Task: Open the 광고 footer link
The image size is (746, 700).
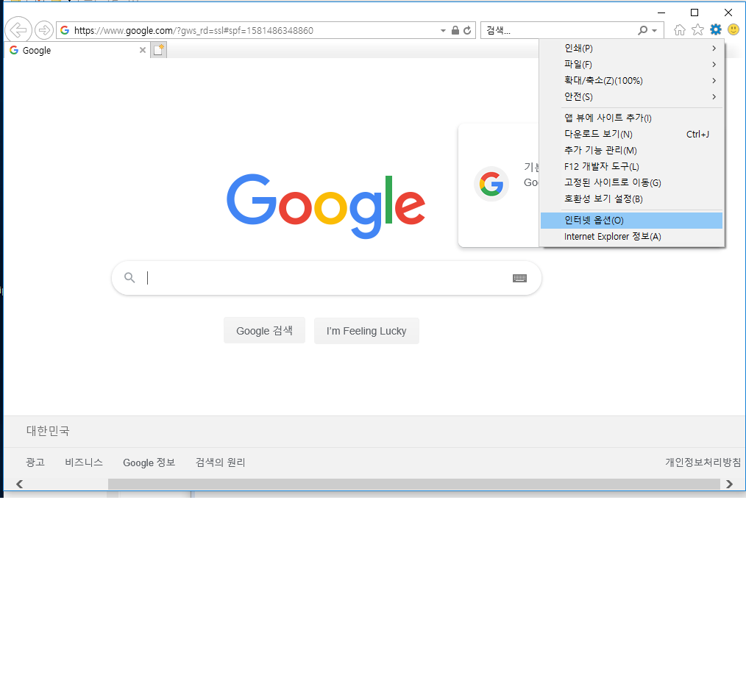Action: [x=35, y=463]
